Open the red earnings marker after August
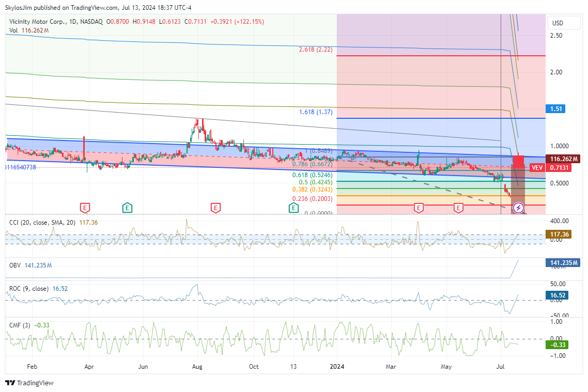 215,208
